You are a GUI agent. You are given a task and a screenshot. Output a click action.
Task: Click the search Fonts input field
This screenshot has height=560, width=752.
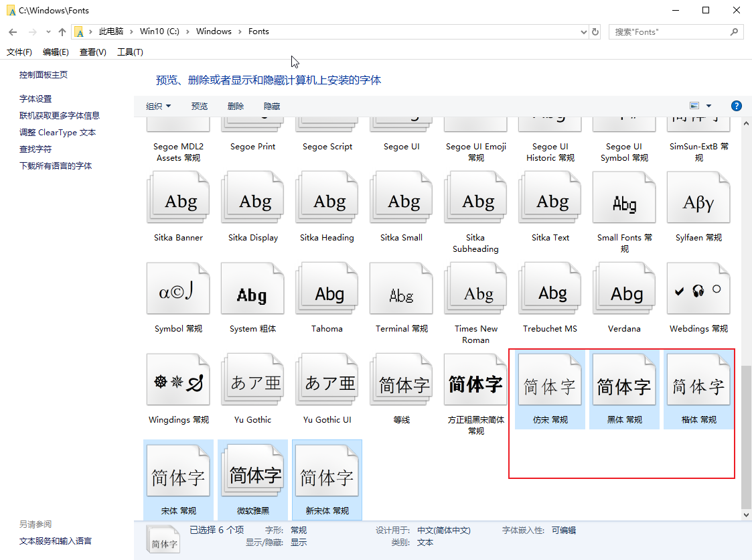pyautogui.click(x=670, y=31)
